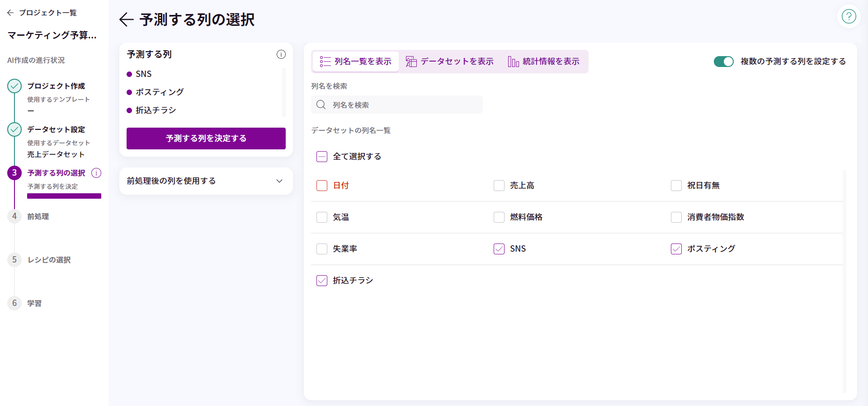Click the back arrow beside 予測する列の選択 title
868x406 pixels.
click(x=126, y=19)
